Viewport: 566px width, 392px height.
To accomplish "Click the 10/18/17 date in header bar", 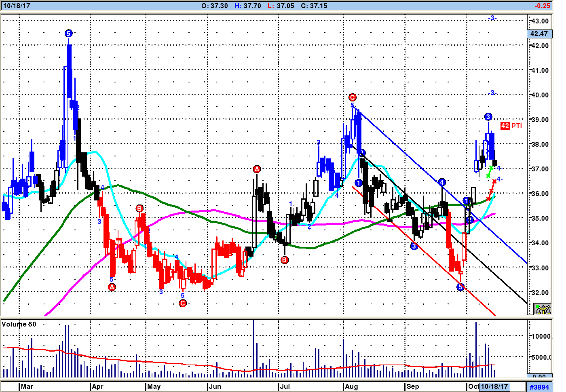I will [17, 6].
